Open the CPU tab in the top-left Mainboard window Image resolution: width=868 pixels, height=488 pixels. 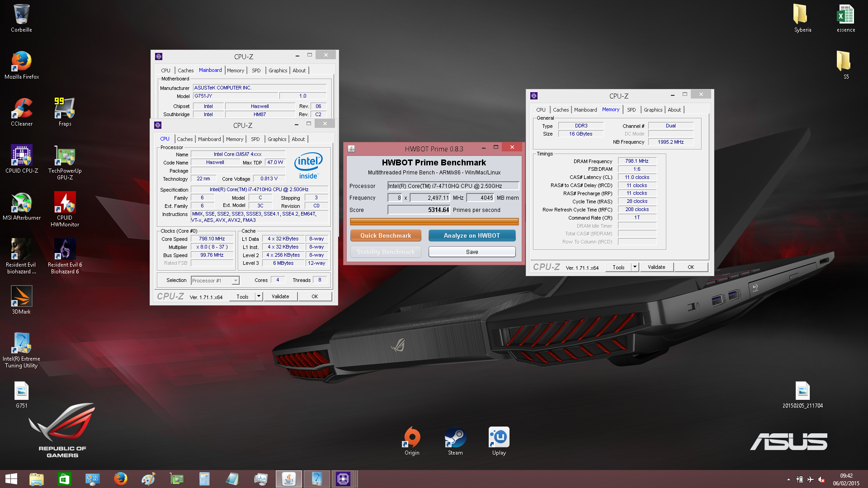pyautogui.click(x=165, y=70)
